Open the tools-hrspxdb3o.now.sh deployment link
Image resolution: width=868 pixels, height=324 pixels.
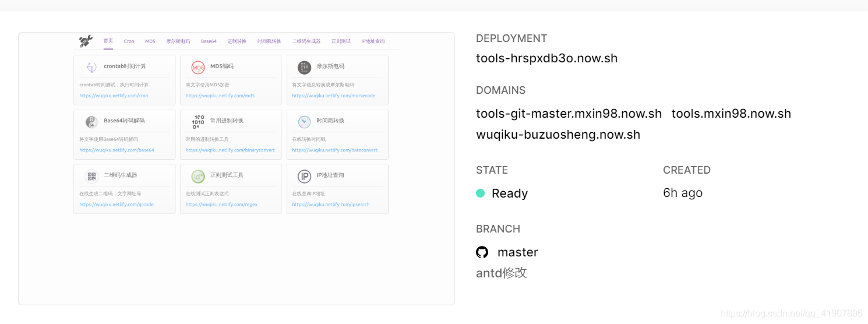(x=547, y=58)
